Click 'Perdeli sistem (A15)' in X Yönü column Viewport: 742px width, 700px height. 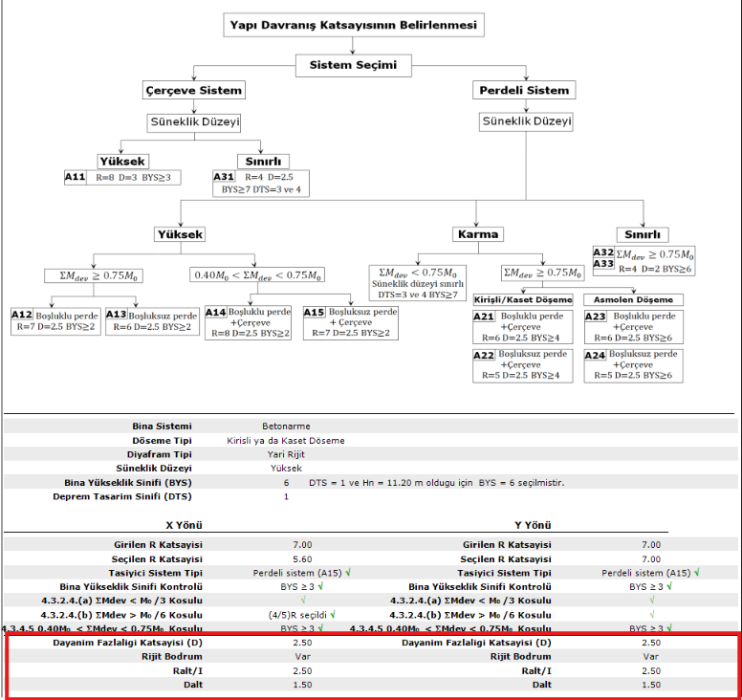[x=297, y=573]
